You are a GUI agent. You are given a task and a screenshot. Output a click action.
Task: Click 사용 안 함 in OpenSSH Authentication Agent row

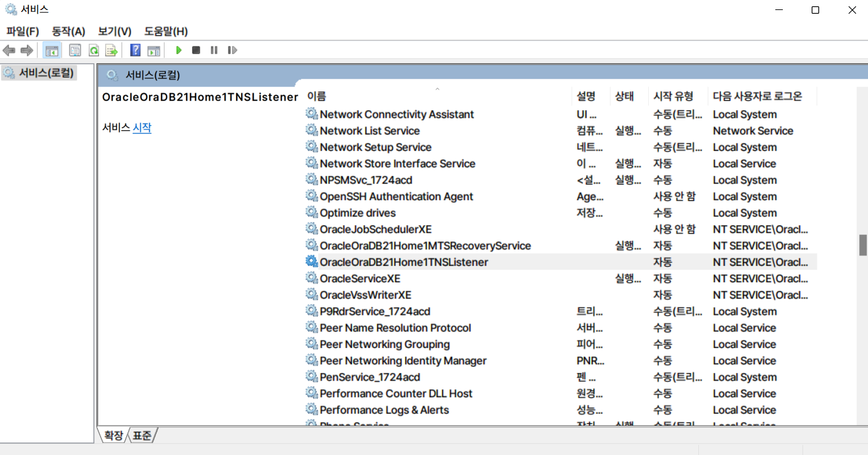tap(674, 196)
